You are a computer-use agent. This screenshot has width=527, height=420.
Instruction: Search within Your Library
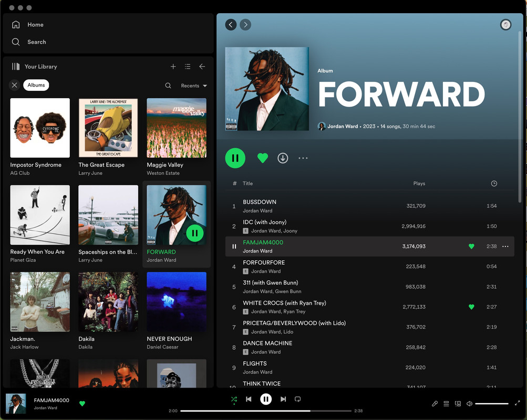tap(168, 86)
